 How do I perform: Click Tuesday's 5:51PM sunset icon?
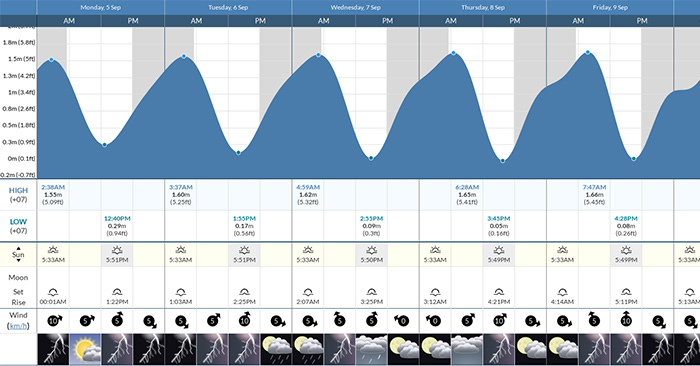(x=244, y=250)
